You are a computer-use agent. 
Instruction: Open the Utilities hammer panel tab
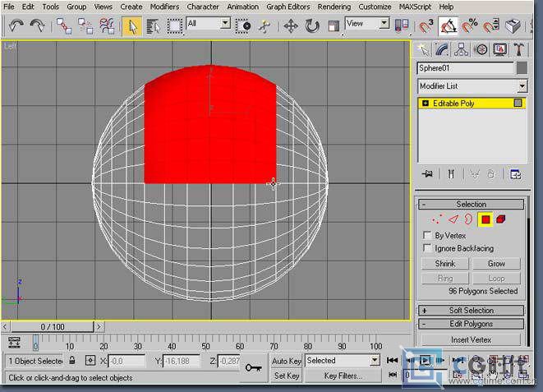coord(518,50)
